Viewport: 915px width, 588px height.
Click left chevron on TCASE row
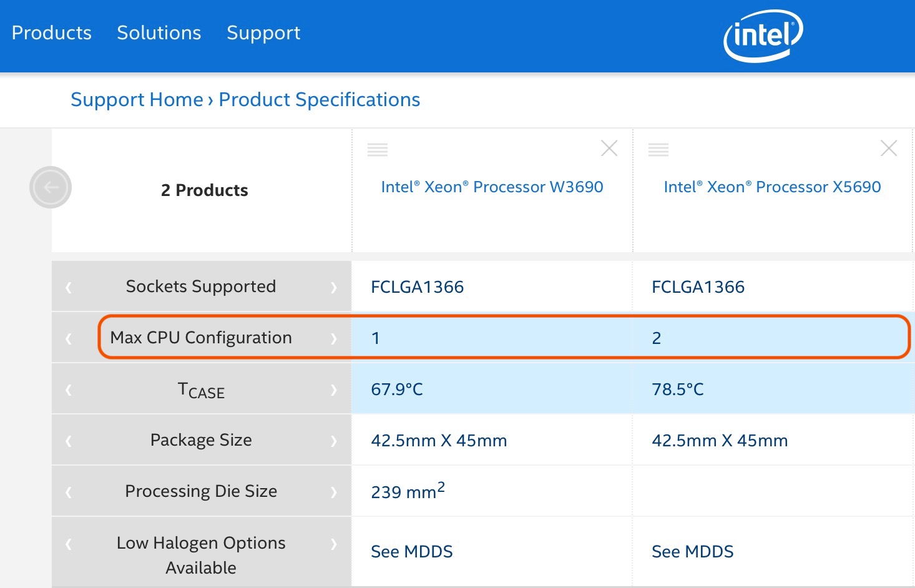coord(69,390)
